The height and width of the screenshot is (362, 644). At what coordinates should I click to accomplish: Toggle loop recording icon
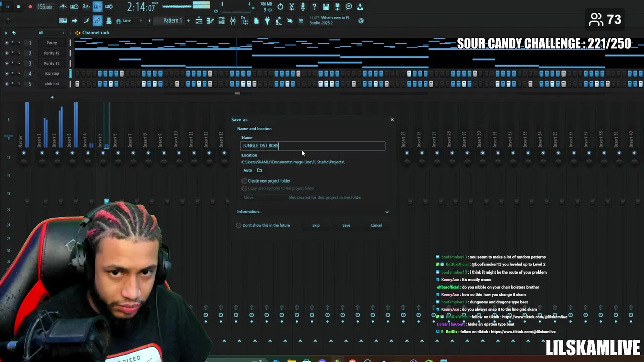pyautogui.click(x=109, y=7)
